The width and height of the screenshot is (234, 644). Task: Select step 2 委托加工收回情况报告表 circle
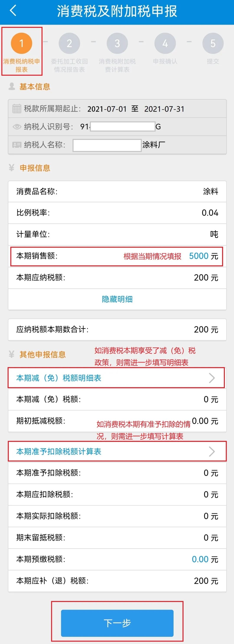[x=69, y=43]
